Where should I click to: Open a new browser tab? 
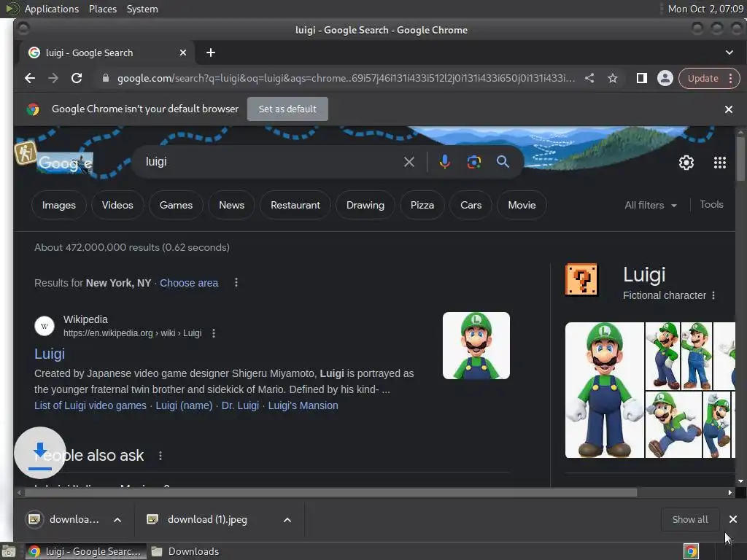click(211, 52)
